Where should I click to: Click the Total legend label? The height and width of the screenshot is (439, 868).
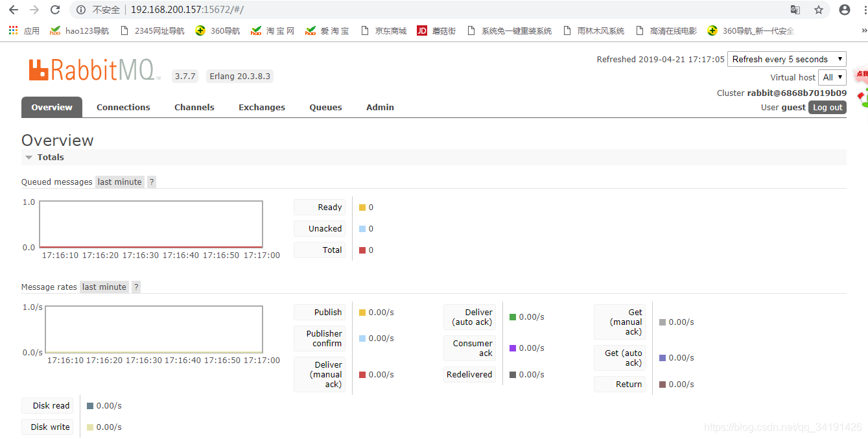tap(320, 250)
